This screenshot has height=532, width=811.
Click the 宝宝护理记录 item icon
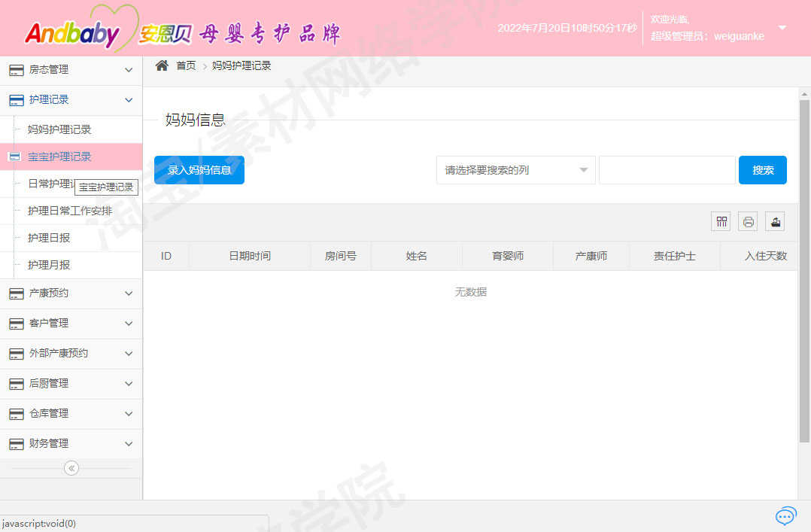point(14,157)
